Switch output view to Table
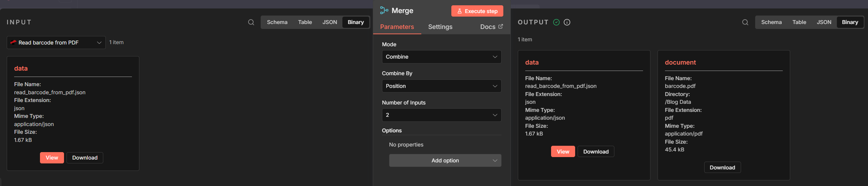The width and height of the screenshot is (868, 186). click(799, 22)
